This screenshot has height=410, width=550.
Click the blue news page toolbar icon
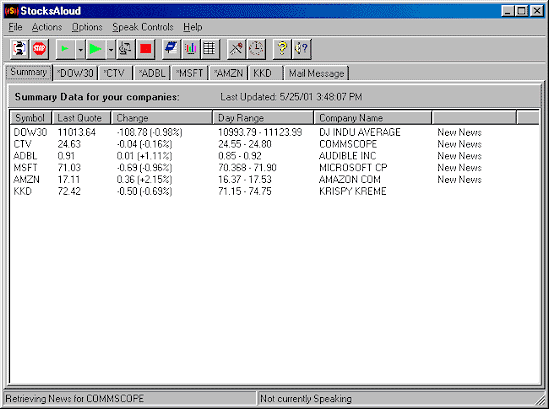click(171, 49)
